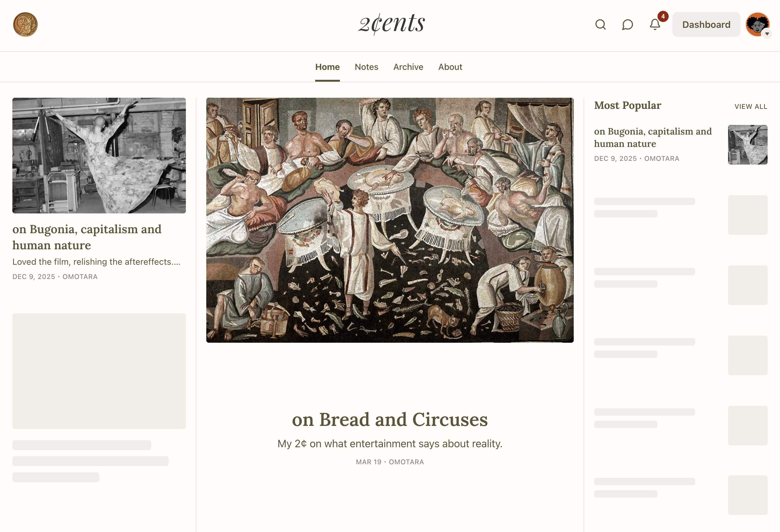Viewport: 780px width, 532px height.
Task: Switch to the Notes tab
Action: click(x=366, y=67)
